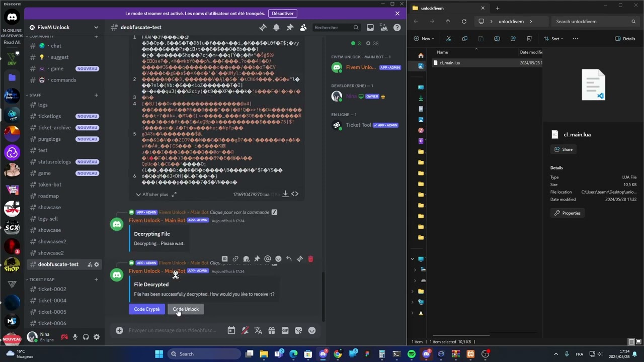Open translate icon in message bar

click(258, 330)
